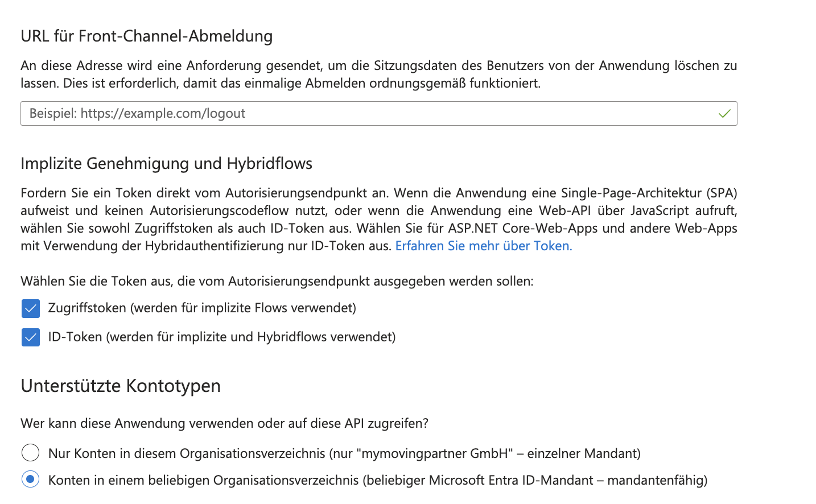Click the 'Implizite Genehmigung und Hybridflows' heading

(167, 164)
